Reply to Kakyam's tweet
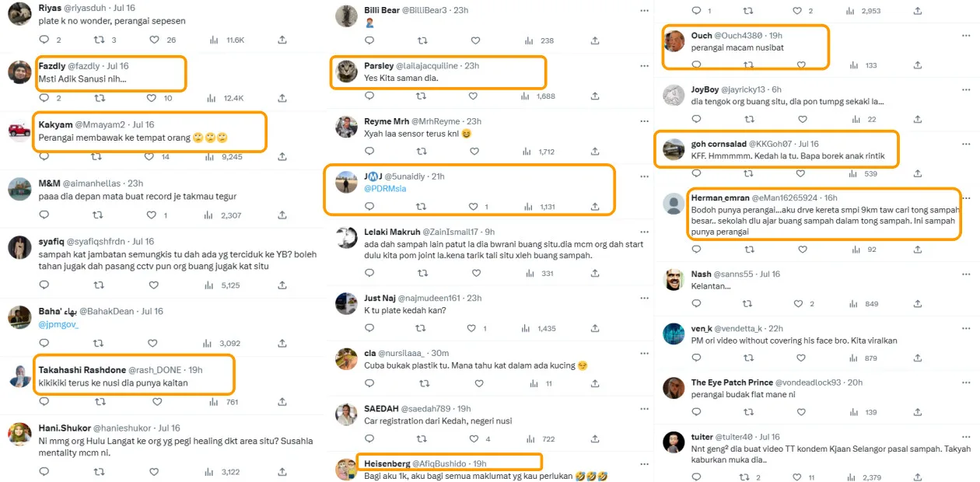This screenshot has width=980, height=482. 44,156
